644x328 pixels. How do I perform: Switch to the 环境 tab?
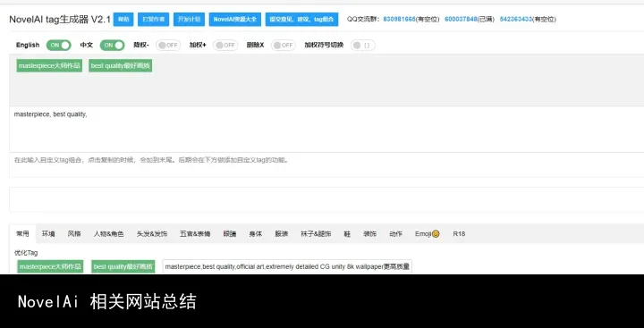[x=48, y=234]
